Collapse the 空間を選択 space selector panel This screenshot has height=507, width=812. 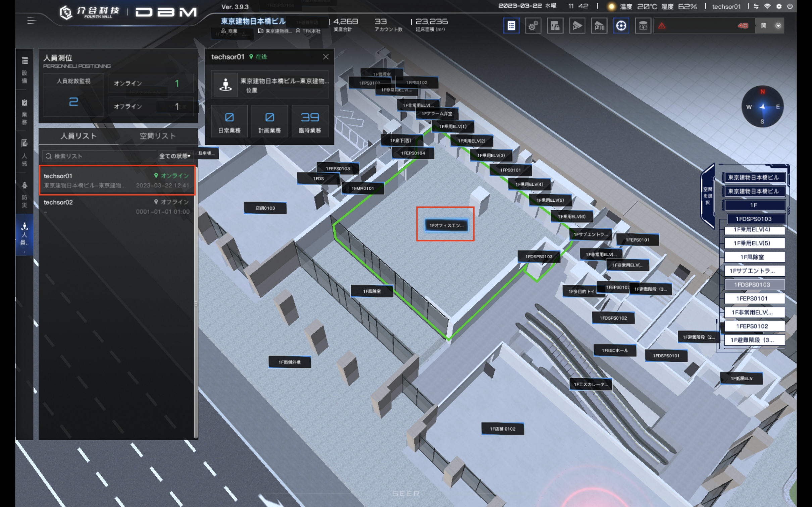click(707, 196)
